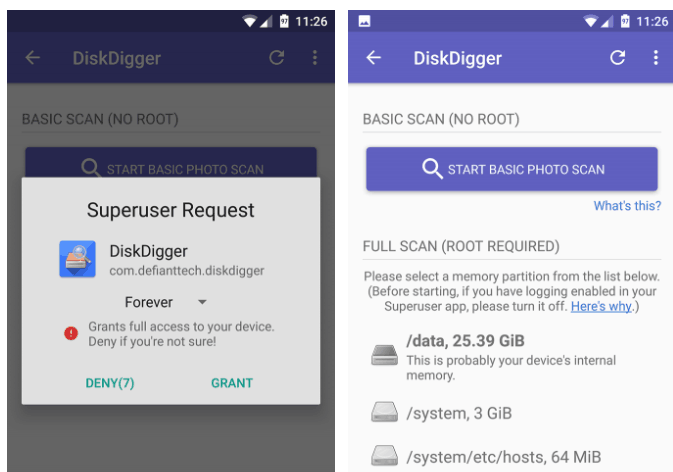This screenshot has width=673, height=472.
Task: Click the red warning icon in the dialog
Action: (71, 333)
